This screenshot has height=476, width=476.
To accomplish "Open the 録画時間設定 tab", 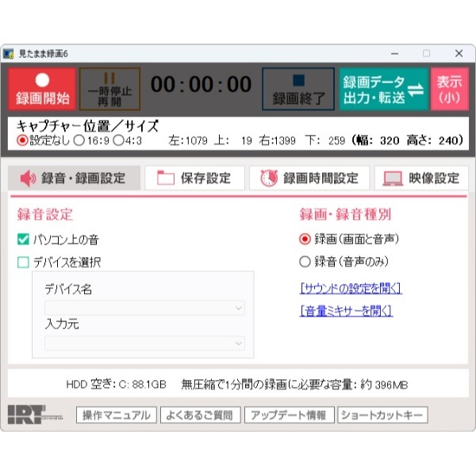I will [x=309, y=178].
